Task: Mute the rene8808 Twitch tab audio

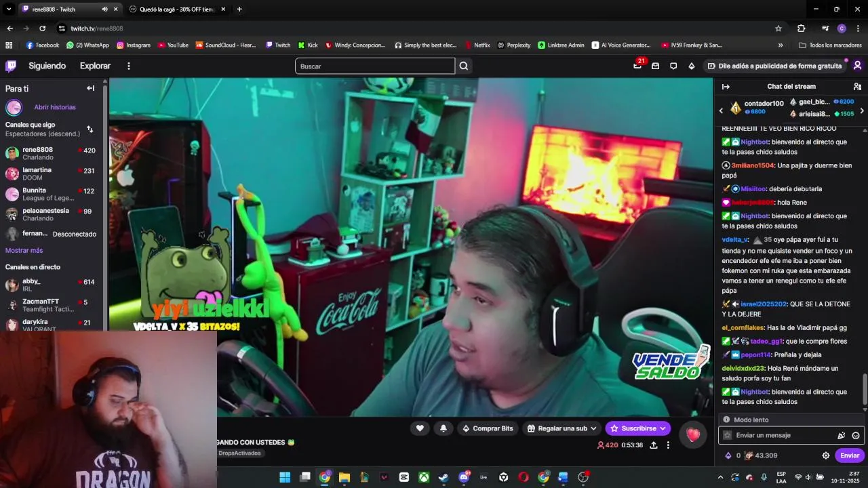Action: tap(104, 9)
